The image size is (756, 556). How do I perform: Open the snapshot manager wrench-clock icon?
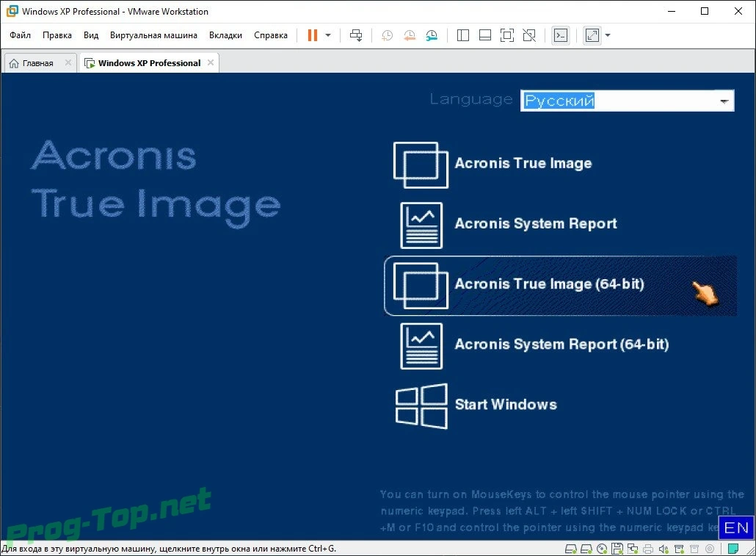click(x=432, y=35)
